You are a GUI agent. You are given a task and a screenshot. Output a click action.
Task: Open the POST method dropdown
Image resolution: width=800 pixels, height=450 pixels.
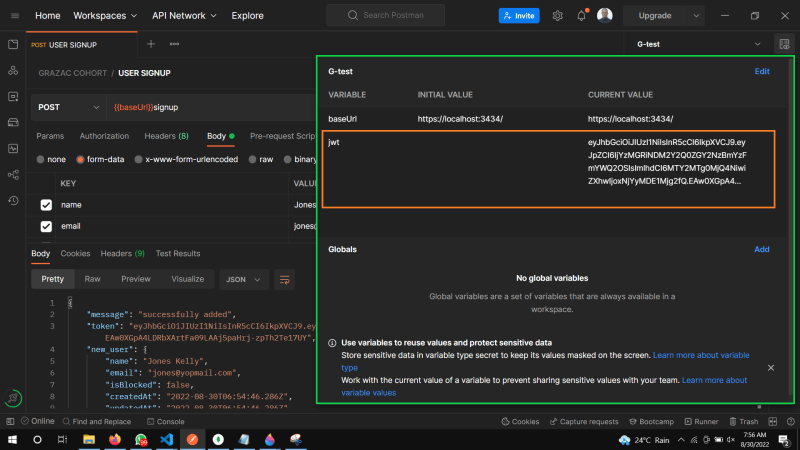[68, 107]
